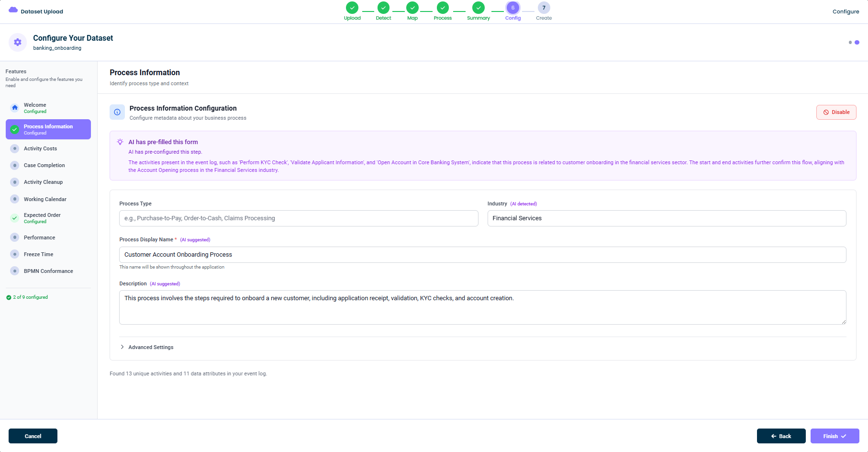Click the Upload step checkmark circle
The image size is (868, 452).
click(352, 8)
